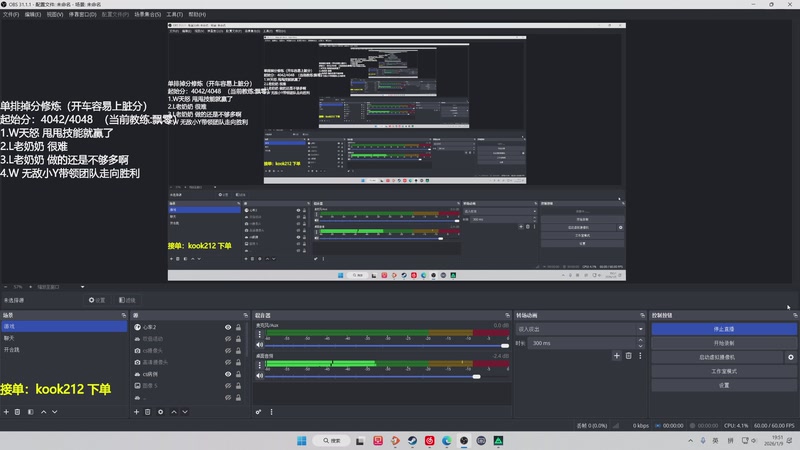
Task: Move source up arrow
Action: coord(173,412)
